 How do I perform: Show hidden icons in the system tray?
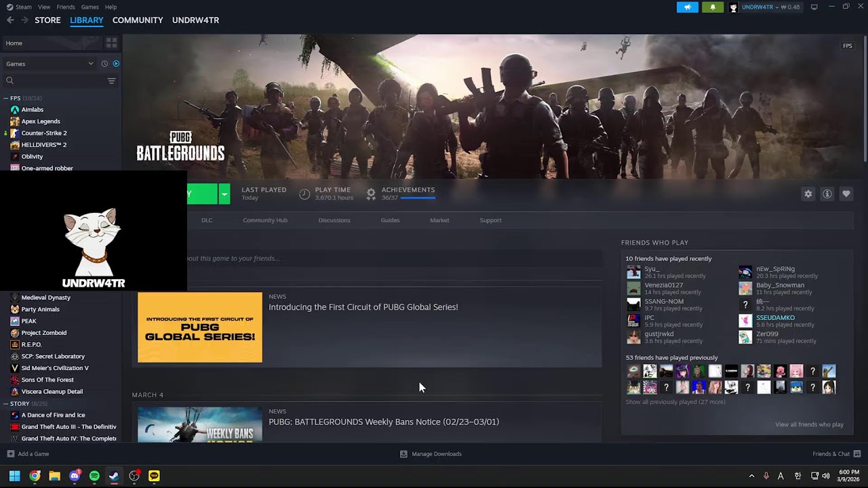click(x=751, y=476)
